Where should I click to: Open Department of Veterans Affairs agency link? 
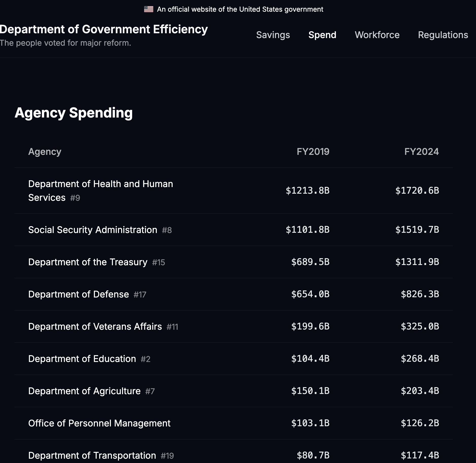point(95,326)
